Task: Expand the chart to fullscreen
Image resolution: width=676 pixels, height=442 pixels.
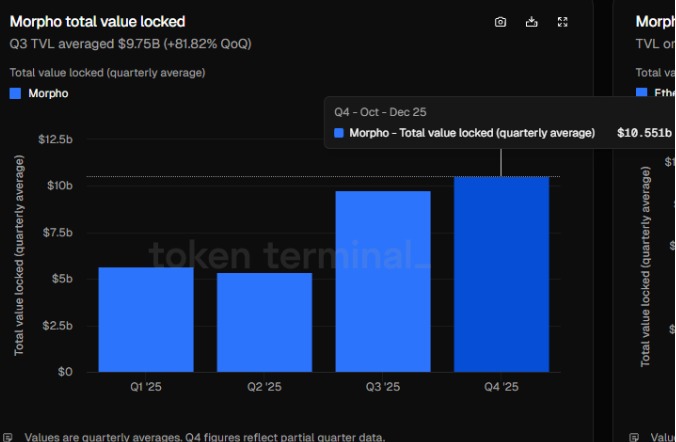Action: pos(563,22)
